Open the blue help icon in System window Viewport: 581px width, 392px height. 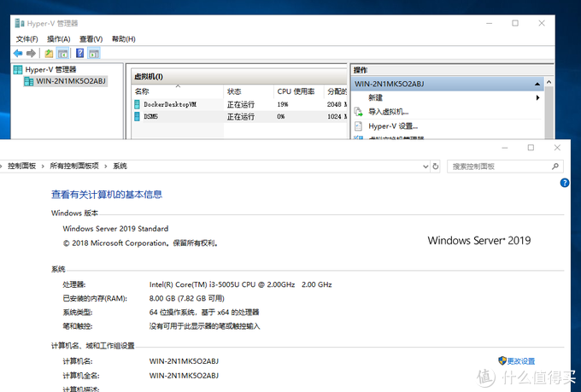(x=564, y=183)
